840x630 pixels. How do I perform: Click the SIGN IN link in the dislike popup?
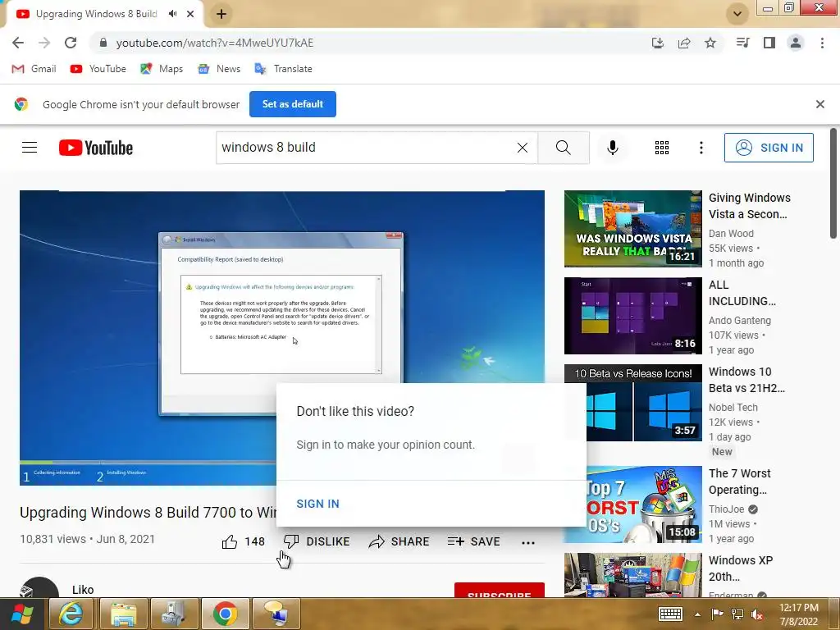(x=317, y=504)
